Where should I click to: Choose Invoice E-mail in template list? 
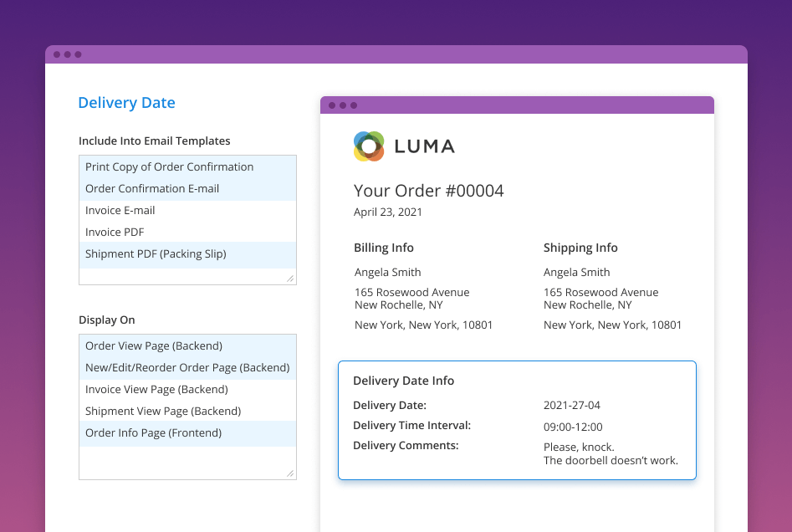click(120, 210)
